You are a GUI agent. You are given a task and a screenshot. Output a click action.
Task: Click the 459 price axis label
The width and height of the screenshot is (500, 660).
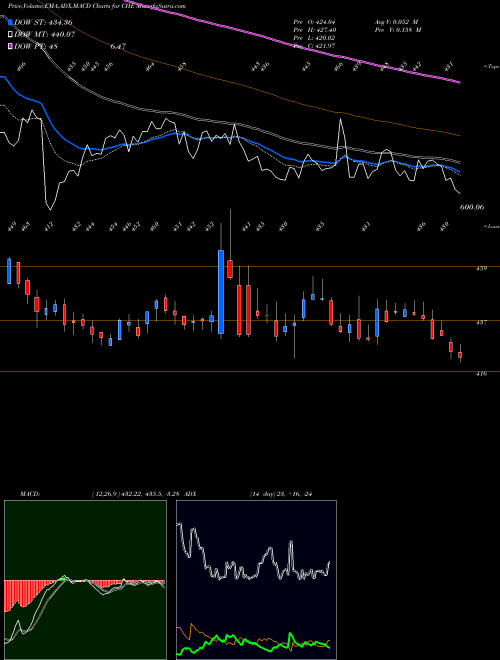tap(482, 268)
